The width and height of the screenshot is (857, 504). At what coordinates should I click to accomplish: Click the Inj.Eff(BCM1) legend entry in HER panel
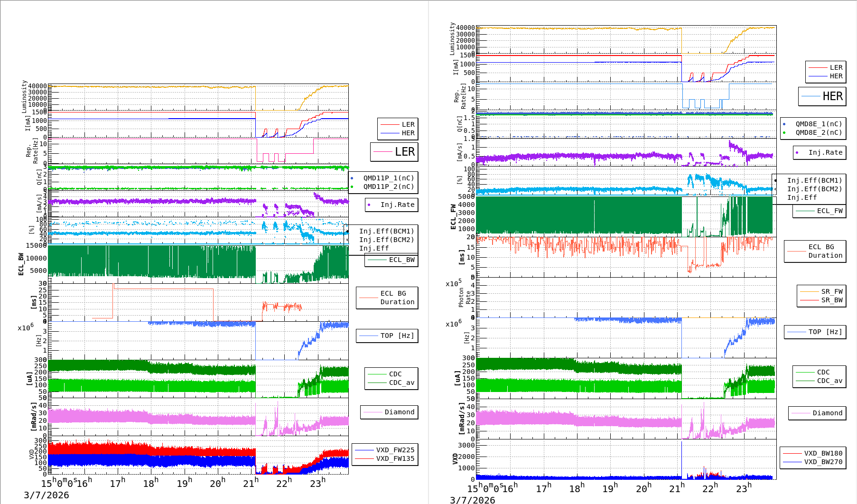pos(814,180)
